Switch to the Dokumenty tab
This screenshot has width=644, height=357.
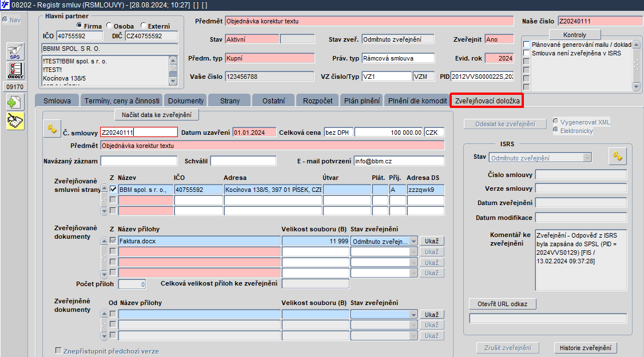185,101
